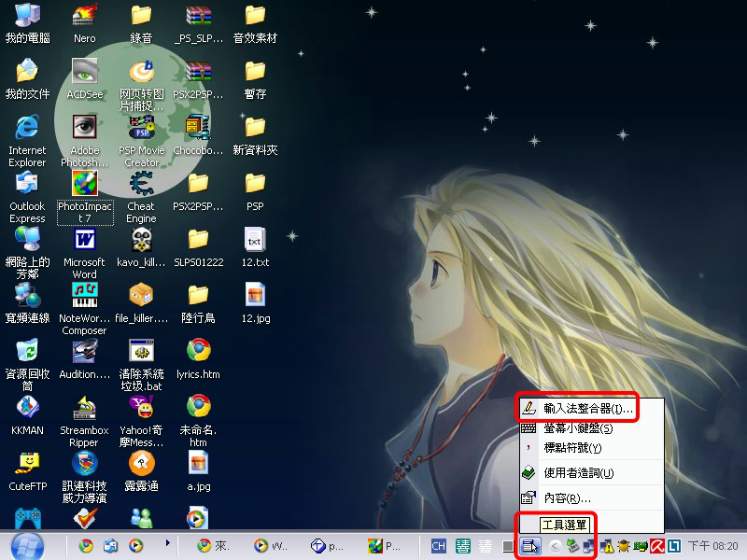Click the 寬頻連線 connection icon
The height and width of the screenshot is (560, 747).
(28, 304)
